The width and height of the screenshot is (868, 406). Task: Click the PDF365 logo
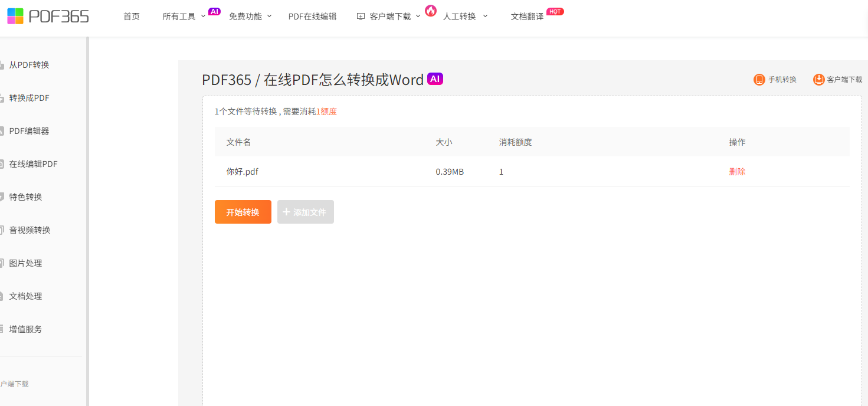coord(48,16)
